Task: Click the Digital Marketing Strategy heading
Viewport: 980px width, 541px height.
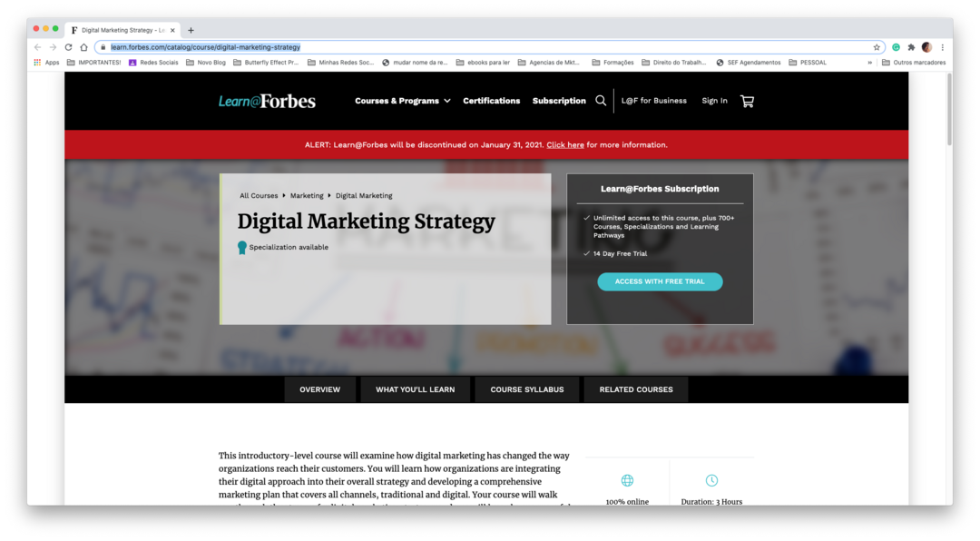Action: click(x=367, y=221)
